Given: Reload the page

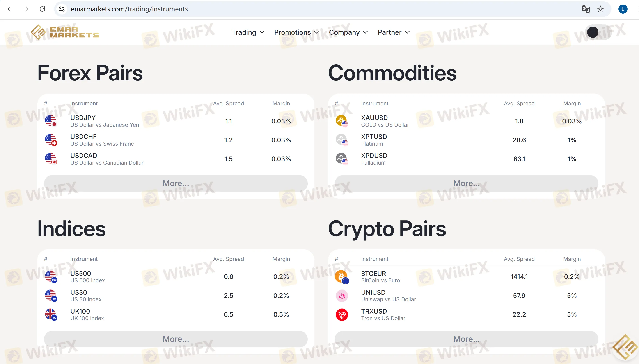Looking at the screenshot, I should tap(42, 9).
